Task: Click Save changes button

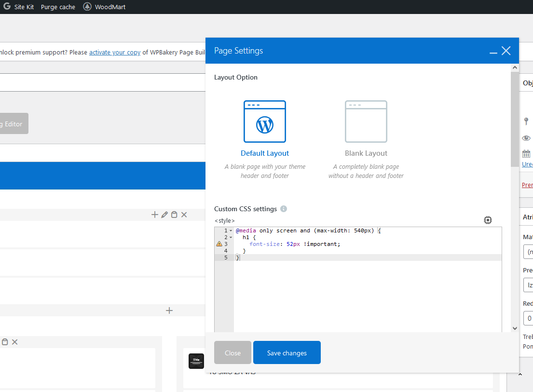Action: coord(287,352)
